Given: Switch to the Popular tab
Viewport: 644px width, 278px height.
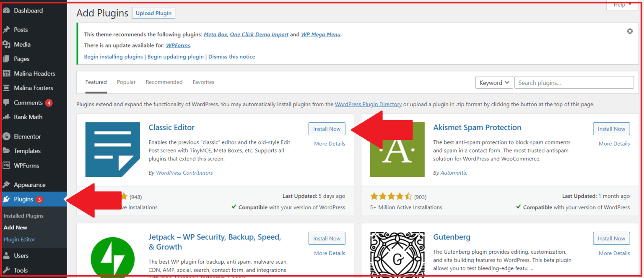Looking at the screenshot, I should point(126,82).
